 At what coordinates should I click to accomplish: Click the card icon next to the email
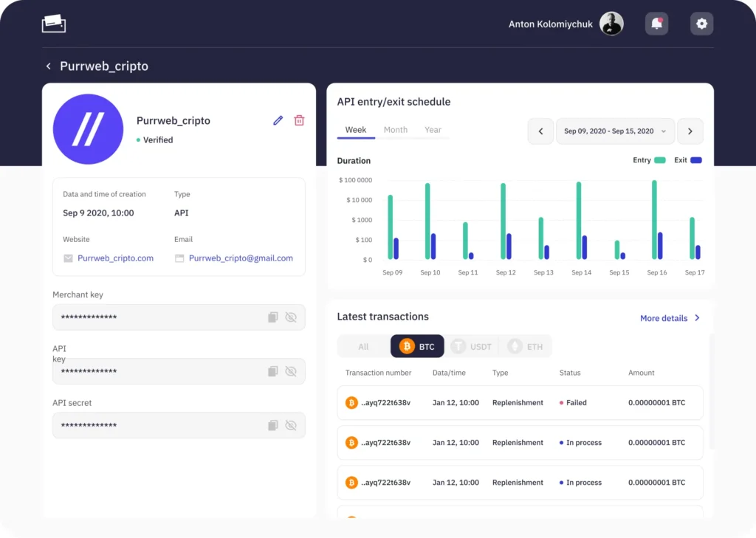179,258
